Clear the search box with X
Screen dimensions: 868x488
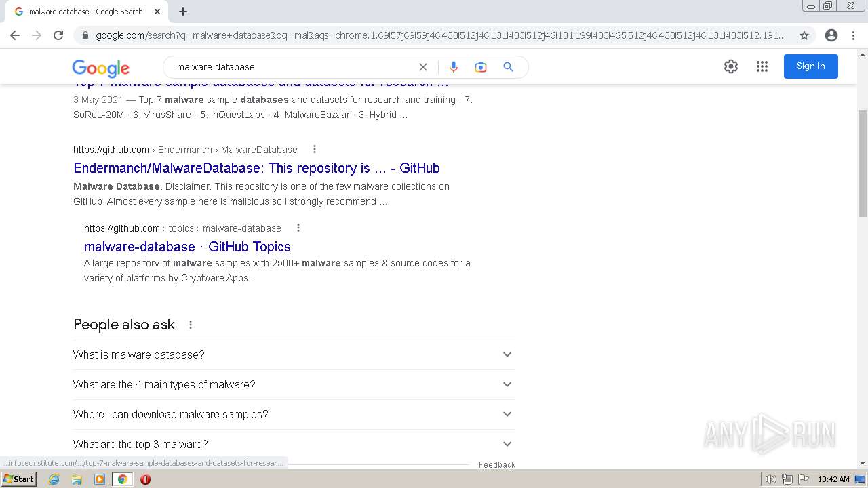pyautogui.click(x=423, y=67)
